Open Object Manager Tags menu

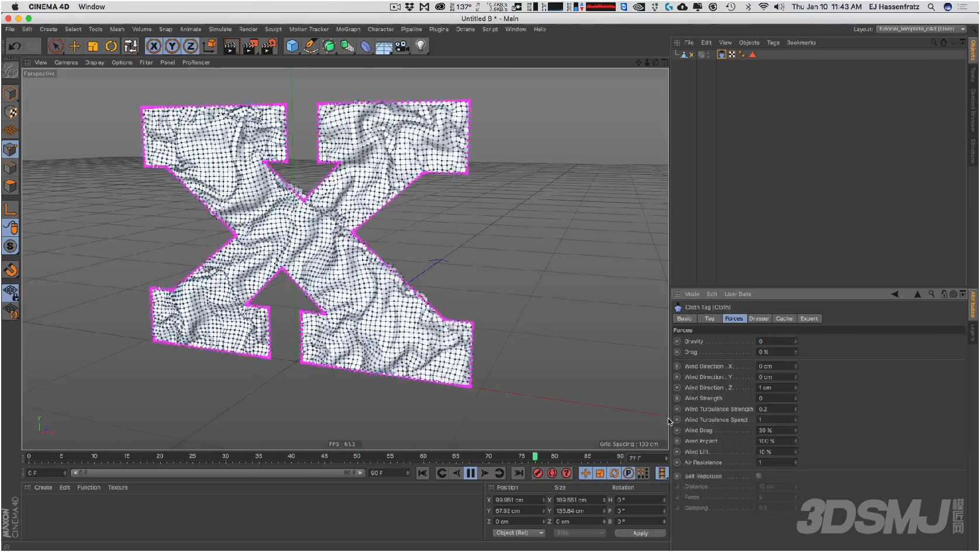773,43
